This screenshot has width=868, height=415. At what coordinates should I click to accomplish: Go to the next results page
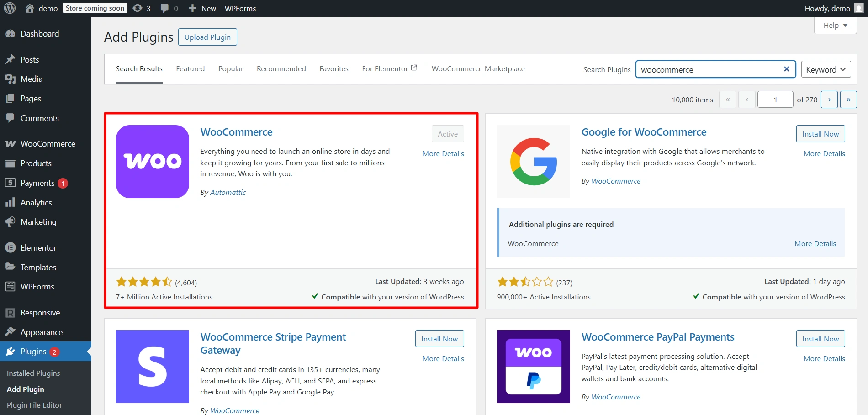[829, 100]
